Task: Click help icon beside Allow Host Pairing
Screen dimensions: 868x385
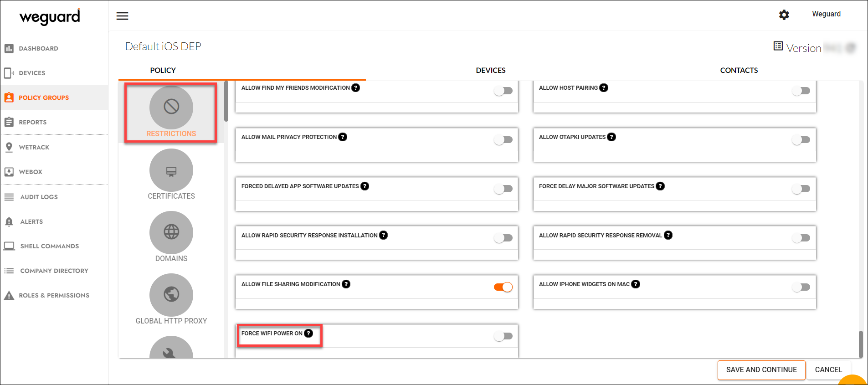Action: coord(604,88)
